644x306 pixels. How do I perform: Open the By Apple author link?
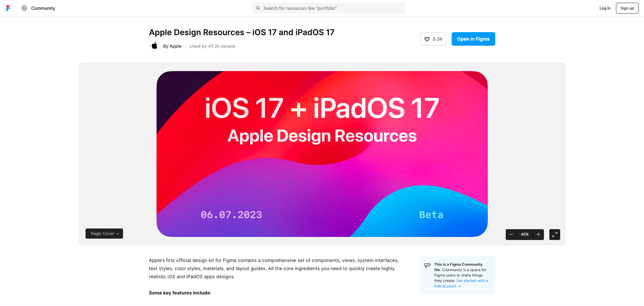pyautogui.click(x=172, y=46)
